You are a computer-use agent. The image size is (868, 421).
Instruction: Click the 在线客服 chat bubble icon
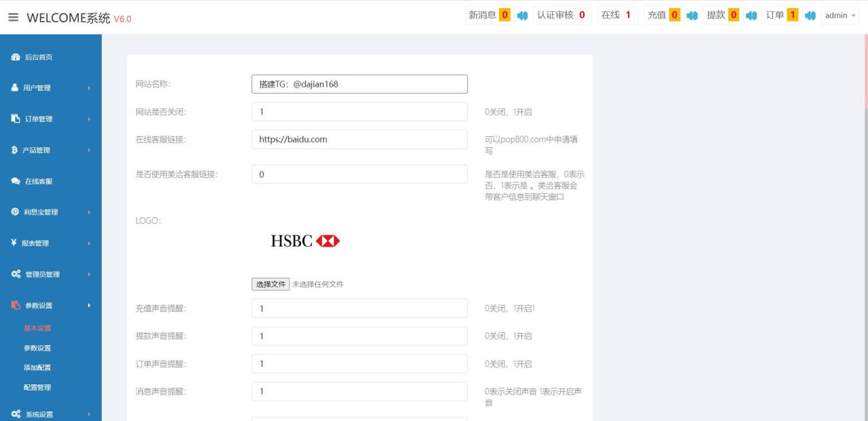(15, 181)
